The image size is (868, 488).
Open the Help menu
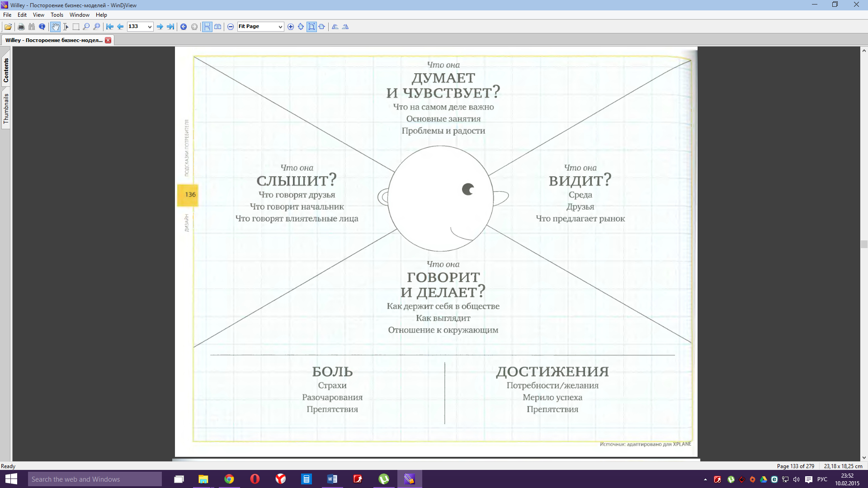point(101,15)
